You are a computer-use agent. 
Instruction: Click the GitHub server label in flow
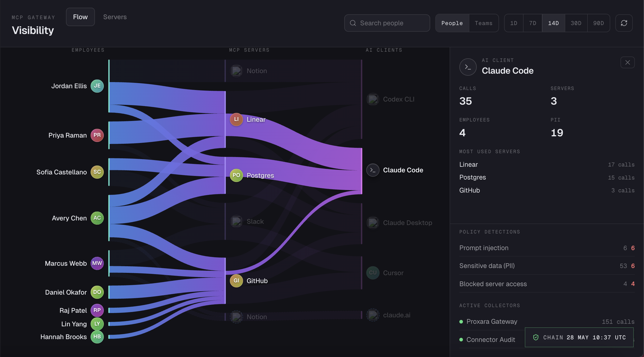coord(257,281)
